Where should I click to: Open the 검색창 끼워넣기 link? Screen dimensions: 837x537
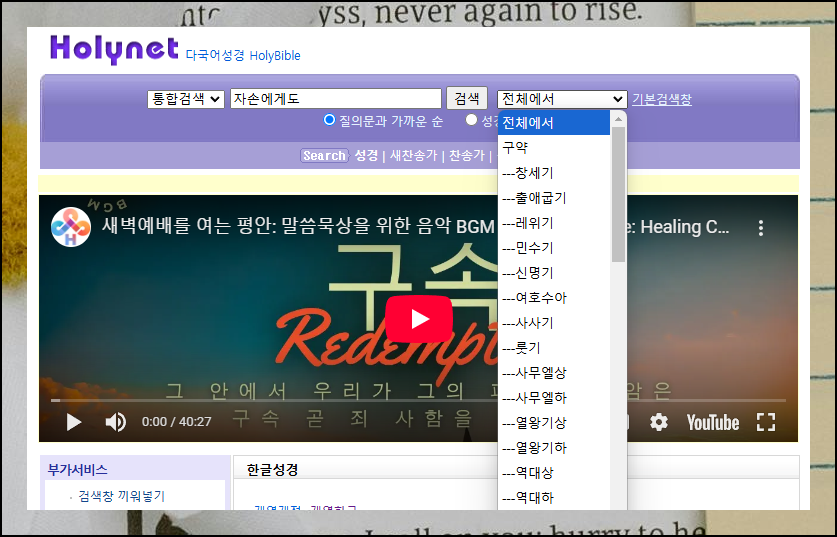[x=122, y=496]
